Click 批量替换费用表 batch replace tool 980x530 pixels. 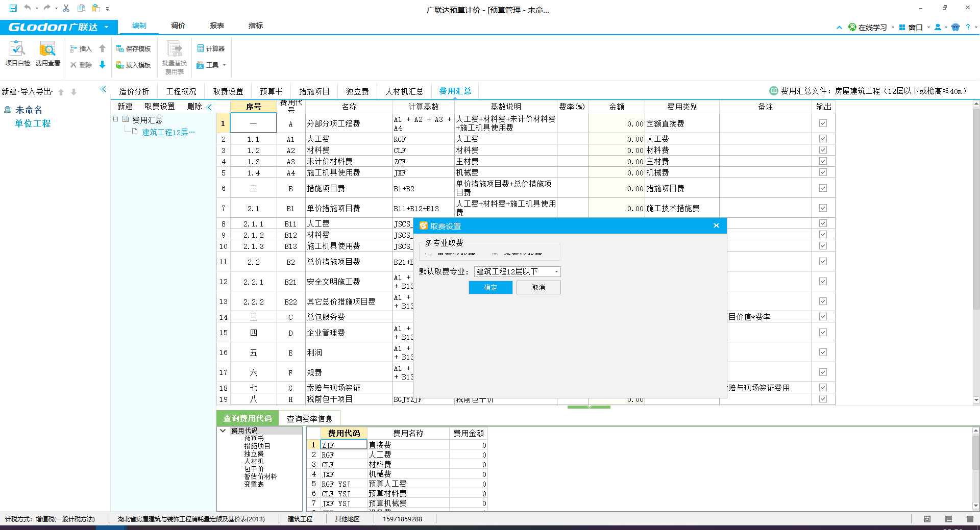175,58
